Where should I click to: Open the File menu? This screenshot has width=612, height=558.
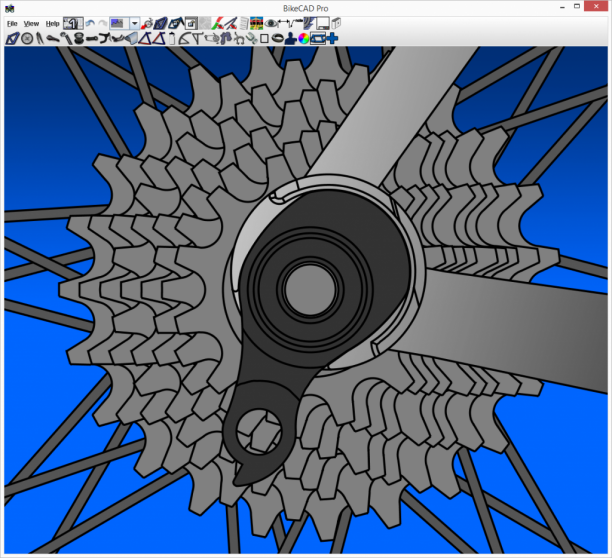click(x=12, y=24)
